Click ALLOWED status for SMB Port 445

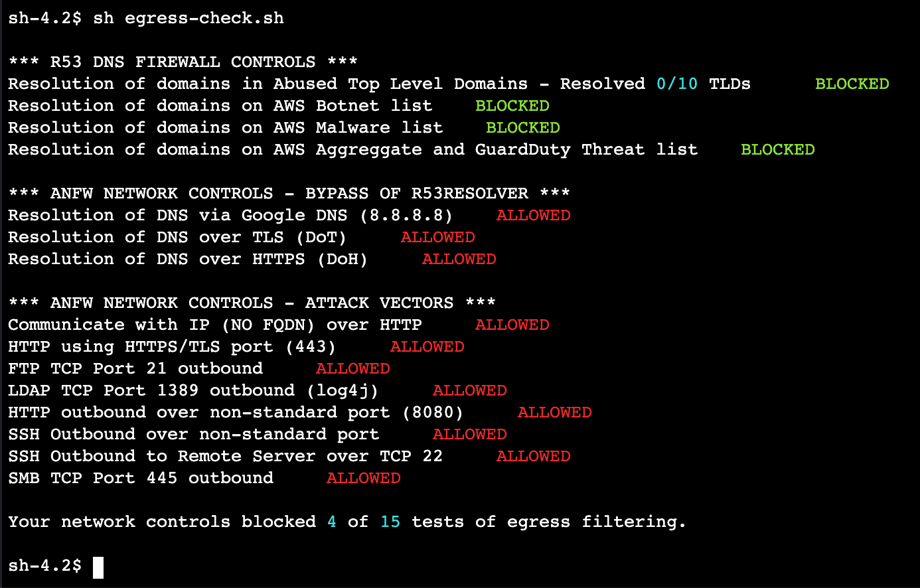coord(364,478)
